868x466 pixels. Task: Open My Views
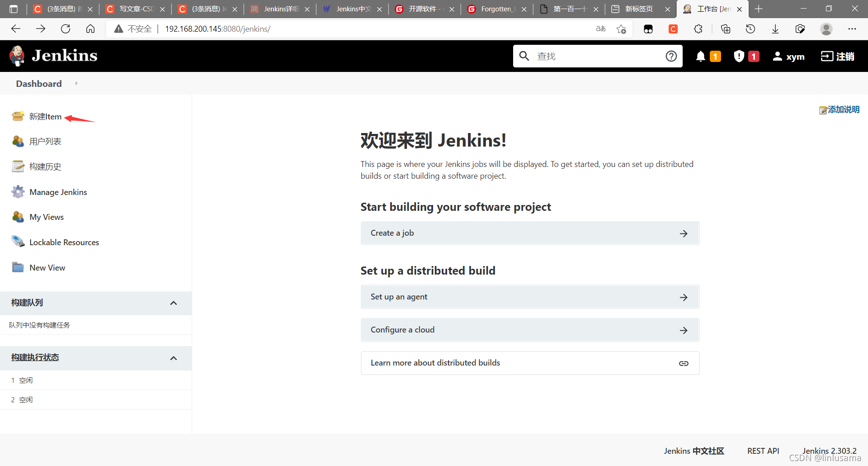[46, 217]
